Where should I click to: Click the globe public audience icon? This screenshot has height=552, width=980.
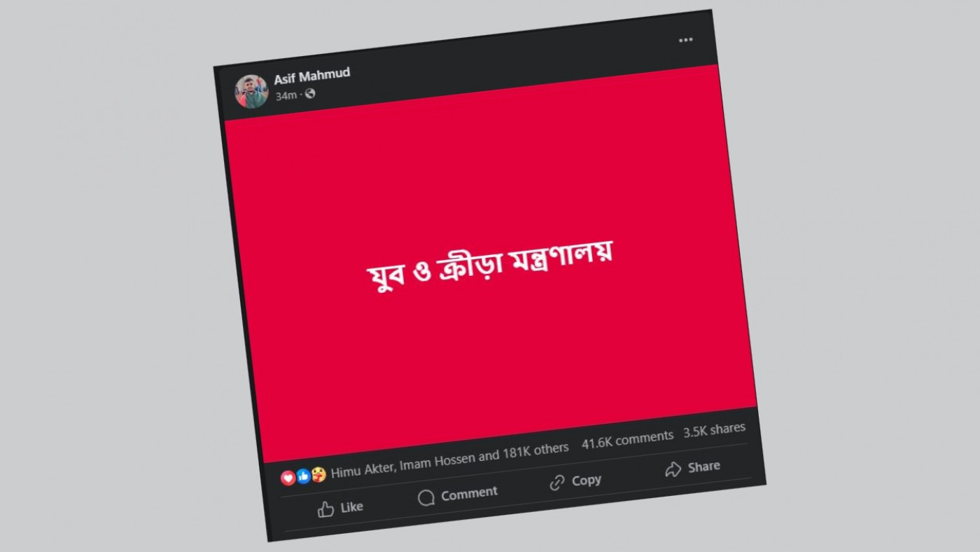pyautogui.click(x=310, y=93)
